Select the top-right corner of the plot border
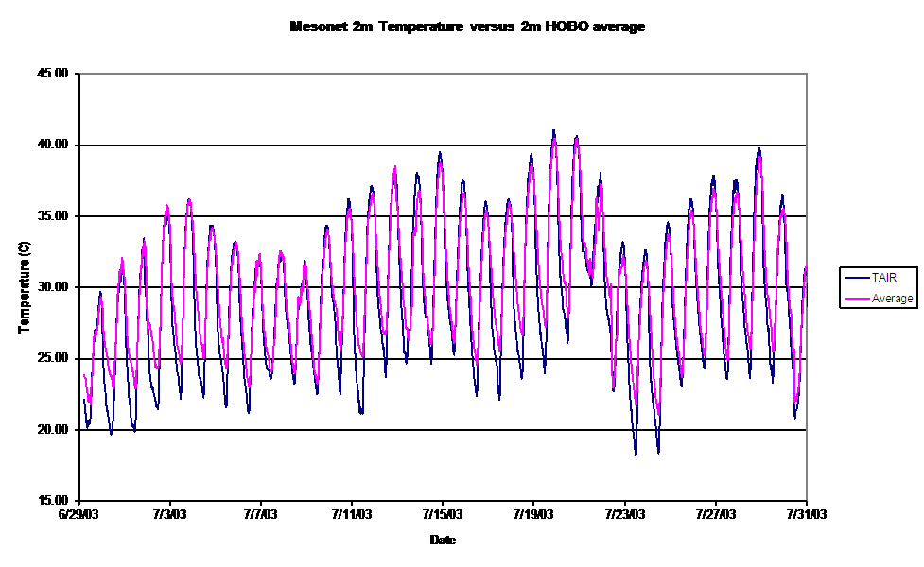 click(x=807, y=73)
